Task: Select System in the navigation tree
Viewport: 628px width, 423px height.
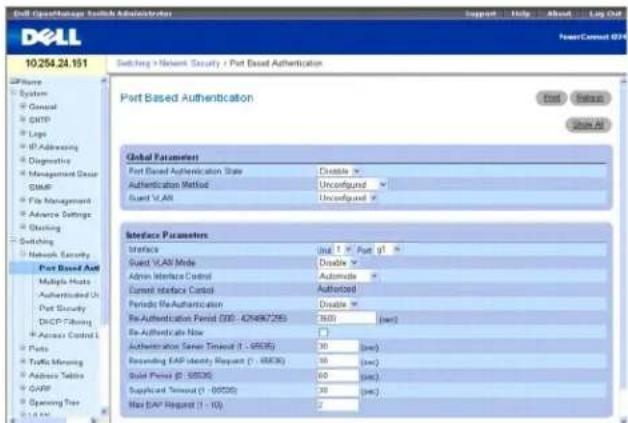Action: pyautogui.click(x=33, y=93)
